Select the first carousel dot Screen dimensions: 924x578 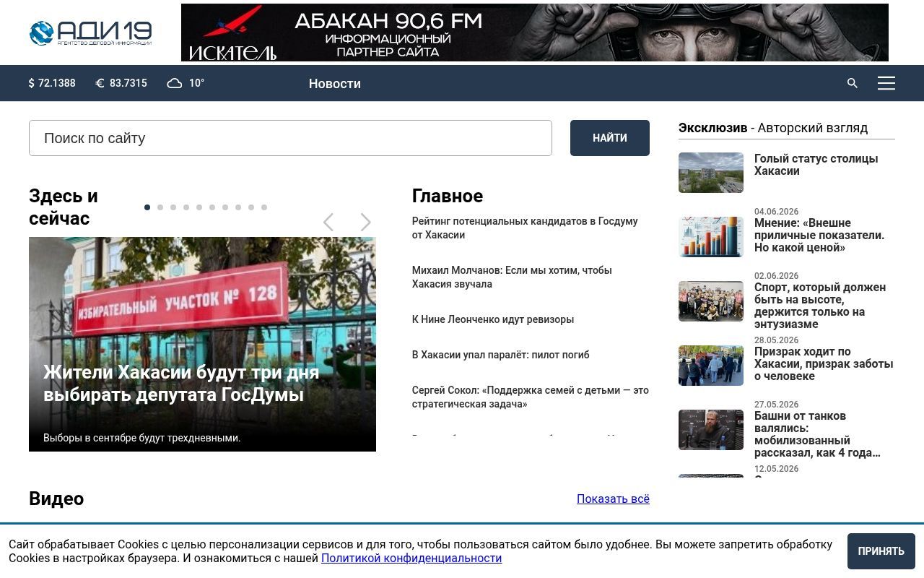coord(147,207)
